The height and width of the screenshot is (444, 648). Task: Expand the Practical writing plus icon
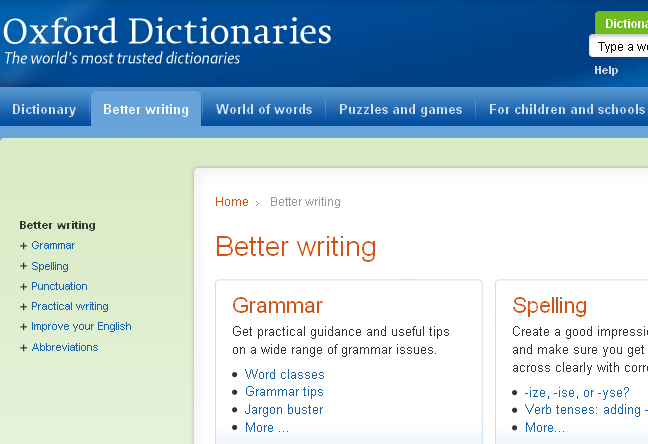pos(24,307)
